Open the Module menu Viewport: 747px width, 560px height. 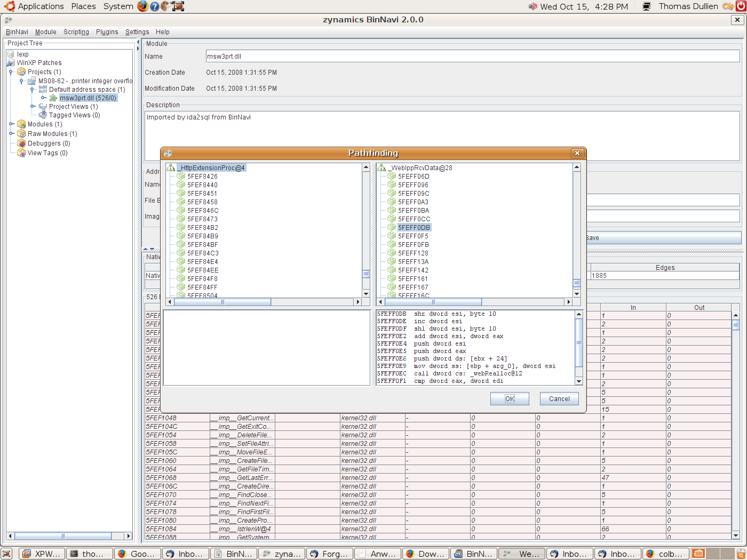[x=45, y=32]
